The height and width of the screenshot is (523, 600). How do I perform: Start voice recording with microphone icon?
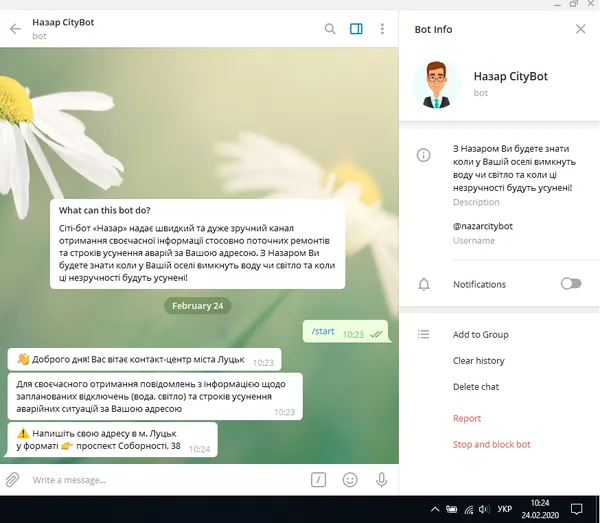tap(382, 480)
